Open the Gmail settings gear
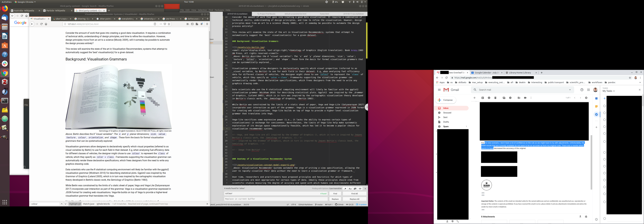Screen dimensions: 644x224 tap(586, 98)
